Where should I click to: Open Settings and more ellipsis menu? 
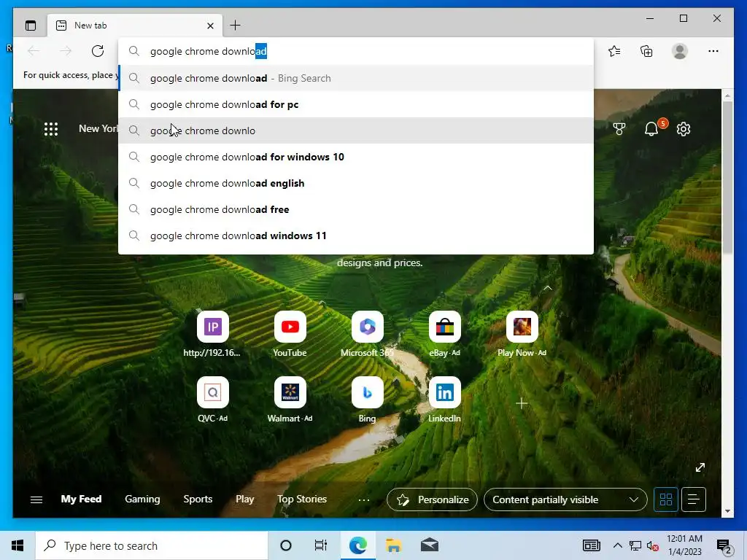coord(713,51)
